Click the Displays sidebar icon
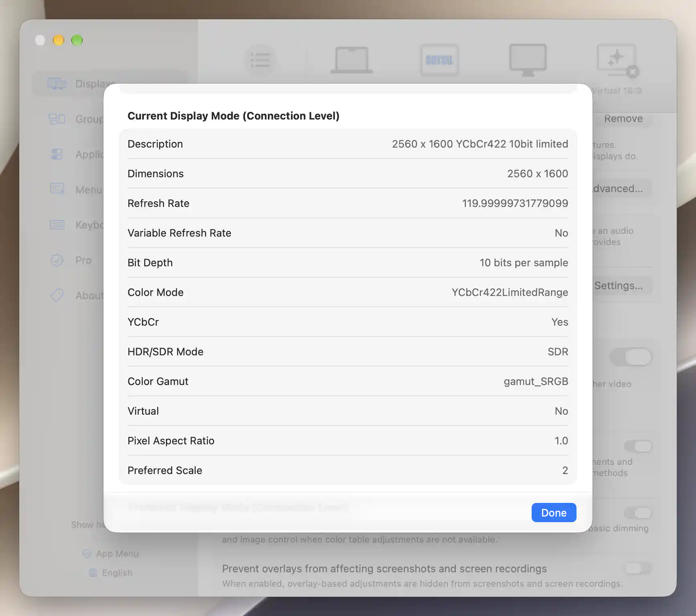 point(57,83)
